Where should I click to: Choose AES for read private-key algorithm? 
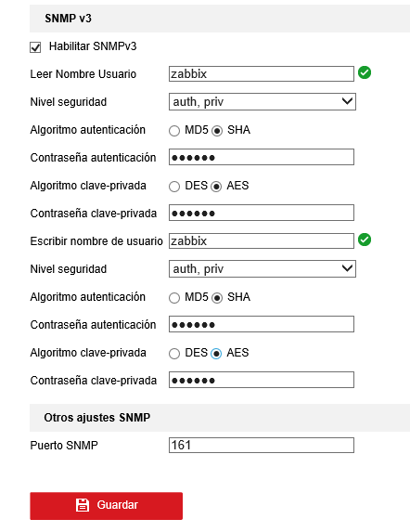coord(216,187)
